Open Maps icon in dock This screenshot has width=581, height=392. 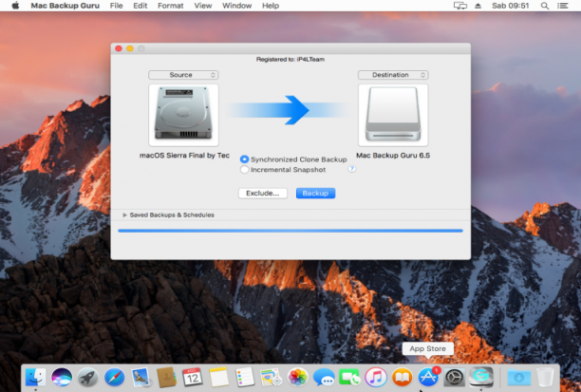coord(272,377)
